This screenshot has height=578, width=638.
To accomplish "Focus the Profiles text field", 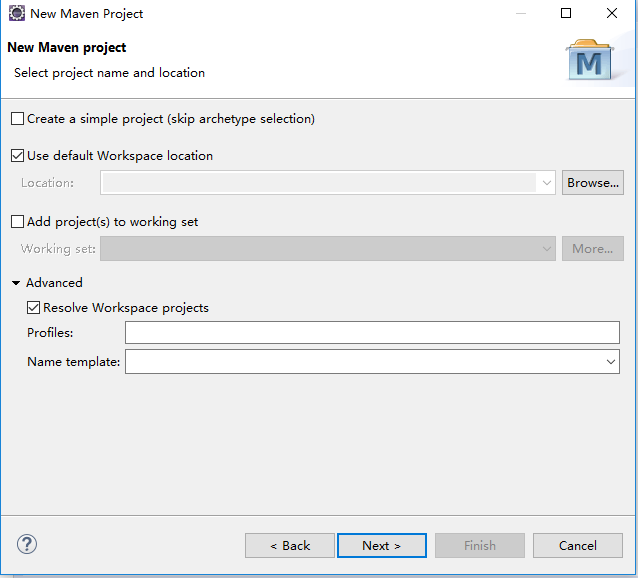I will [x=372, y=332].
